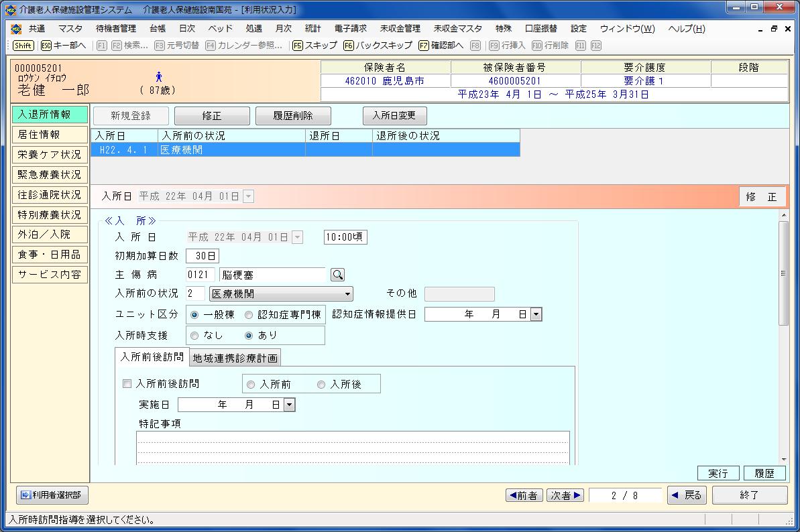Expand the 入所前の状況 dropdown
The image size is (800, 532).
(x=347, y=294)
